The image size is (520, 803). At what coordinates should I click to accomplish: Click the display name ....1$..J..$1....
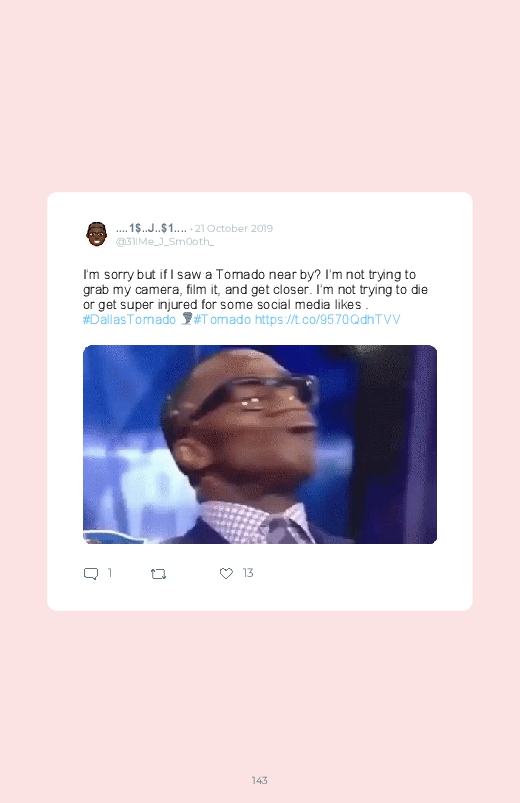(x=151, y=228)
